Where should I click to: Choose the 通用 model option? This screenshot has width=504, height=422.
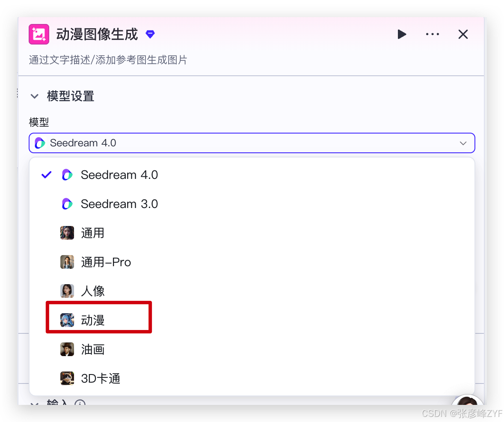point(252,233)
